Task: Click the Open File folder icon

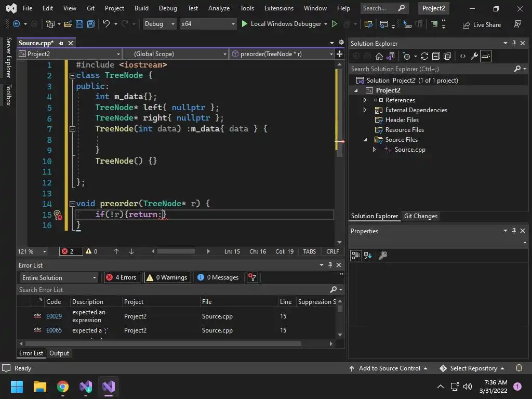Action: [68, 24]
